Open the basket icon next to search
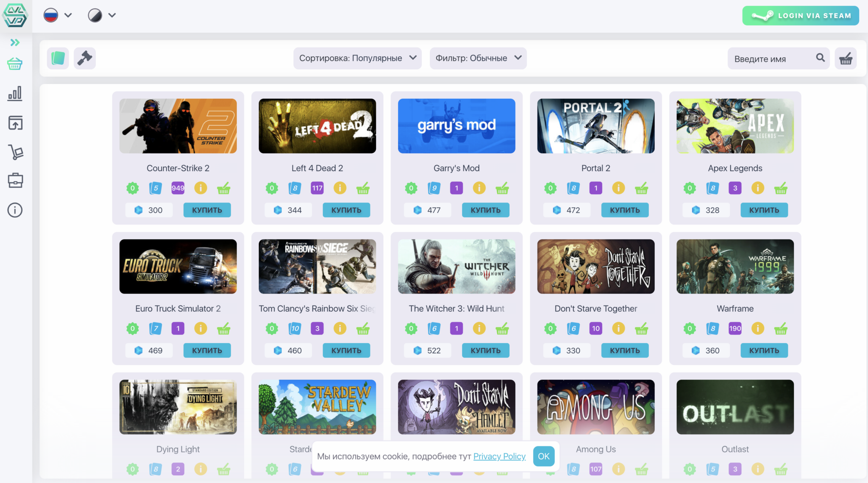The image size is (868, 483). [846, 58]
